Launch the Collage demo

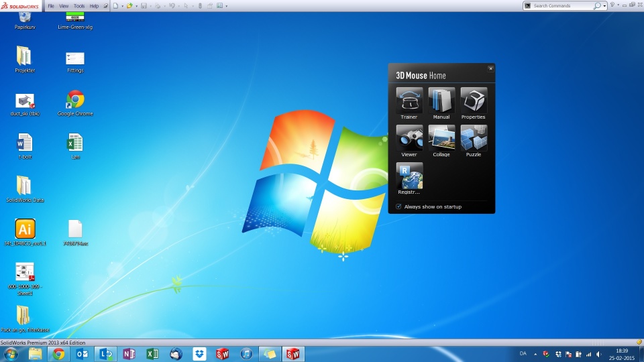[441, 141]
